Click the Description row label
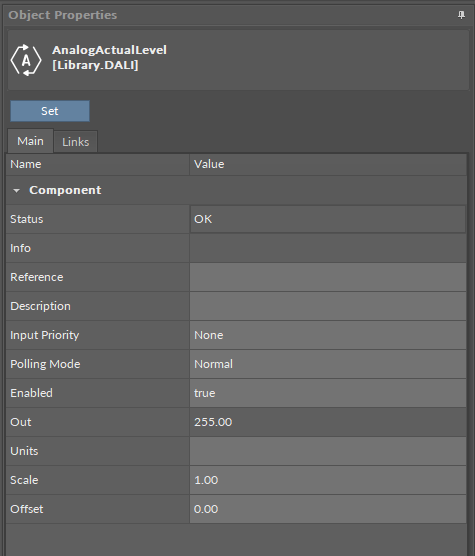The height and width of the screenshot is (556, 475). pyautogui.click(x=40, y=306)
